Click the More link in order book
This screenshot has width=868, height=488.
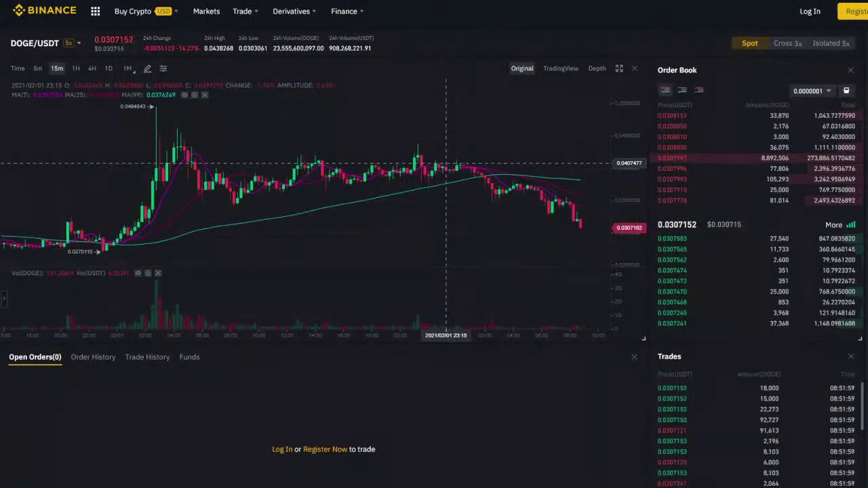[x=833, y=225]
